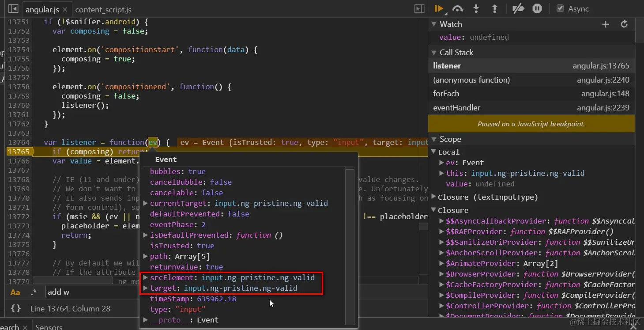The height and width of the screenshot is (330, 644).
Task: Collapse the Call Stack section
Action: pos(434,53)
